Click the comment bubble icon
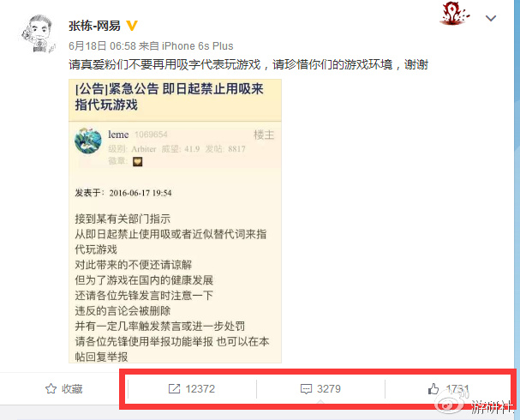Viewport: 520px width, 420px height. click(306, 389)
